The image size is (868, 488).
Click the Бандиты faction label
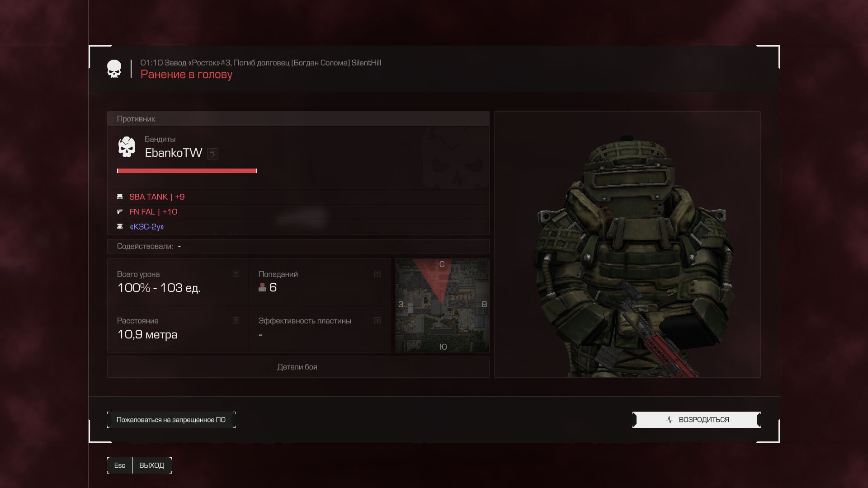pyautogui.click(x=160, y=139)
